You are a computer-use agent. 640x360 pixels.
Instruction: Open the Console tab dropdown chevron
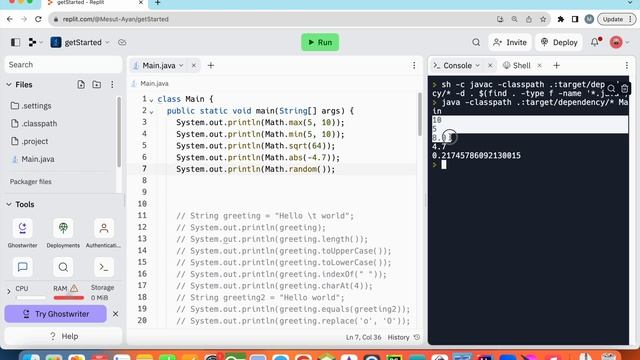[x=478, y=65]
